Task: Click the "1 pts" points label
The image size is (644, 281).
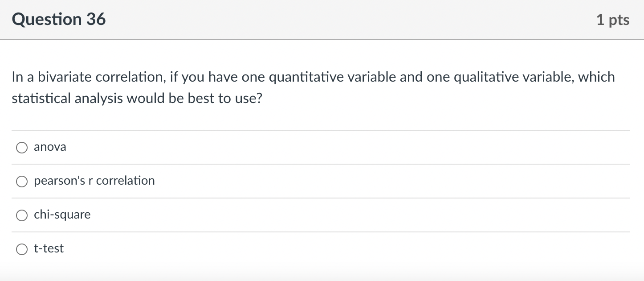Action: pos(613,20)
